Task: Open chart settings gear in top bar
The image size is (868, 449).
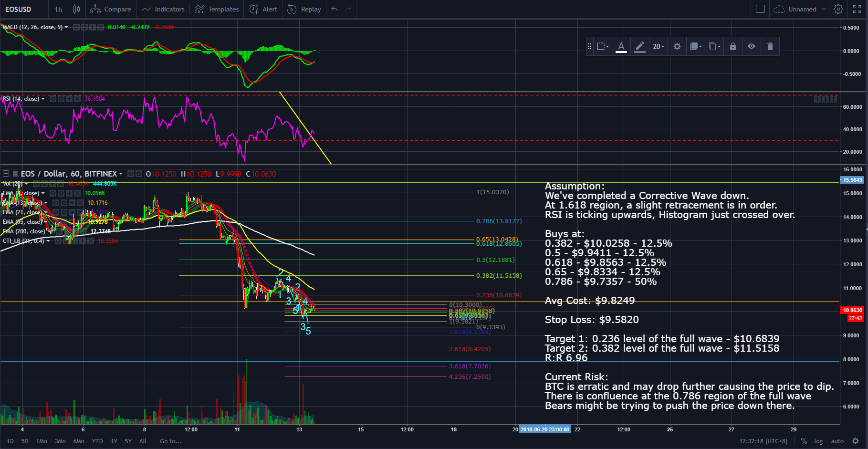Action: pos(838,9)
